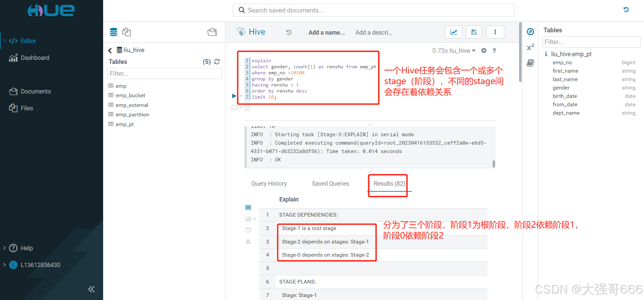644x300 pixels.
Task: Click the right panel Tables filter field
Action: [591, 42]
